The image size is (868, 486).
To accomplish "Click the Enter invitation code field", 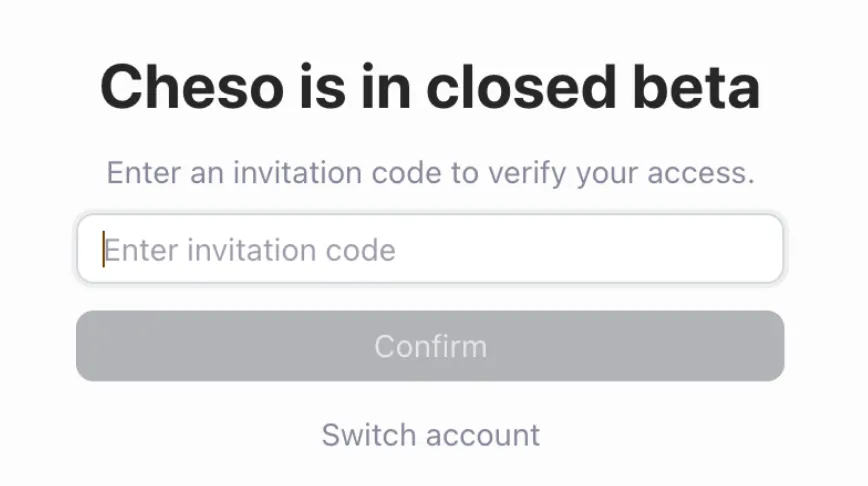I will (430, 249).
